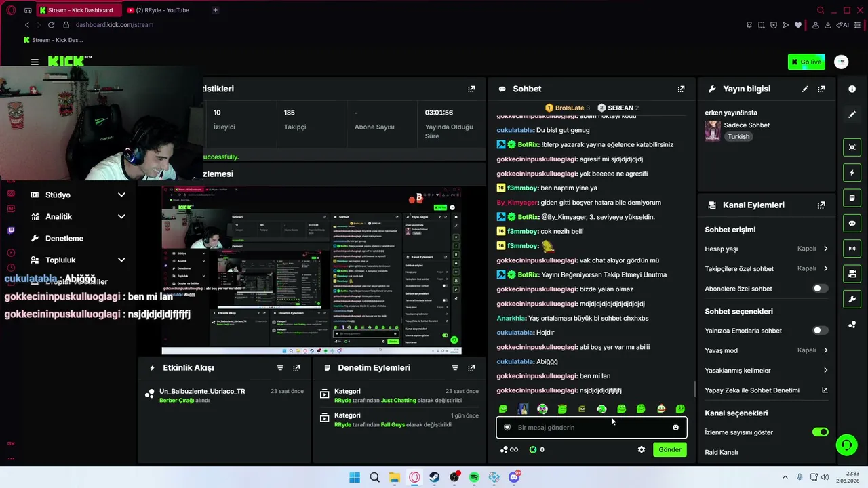This screenshot has height=488, width=868.
Task: Pop out the Denetim Eylemleri panel
Action: tap(471, 367)
